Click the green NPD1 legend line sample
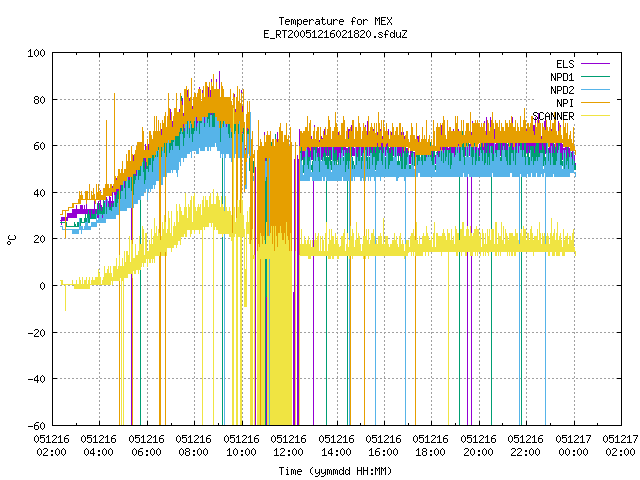The height and width of the screenshot is (480, 640). [595, 77]
